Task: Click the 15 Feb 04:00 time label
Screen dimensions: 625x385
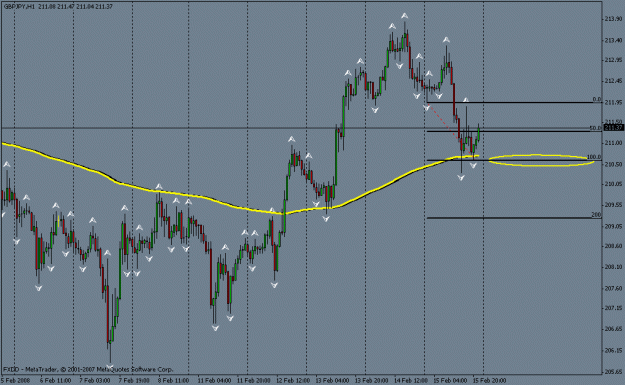Action: 450,380
